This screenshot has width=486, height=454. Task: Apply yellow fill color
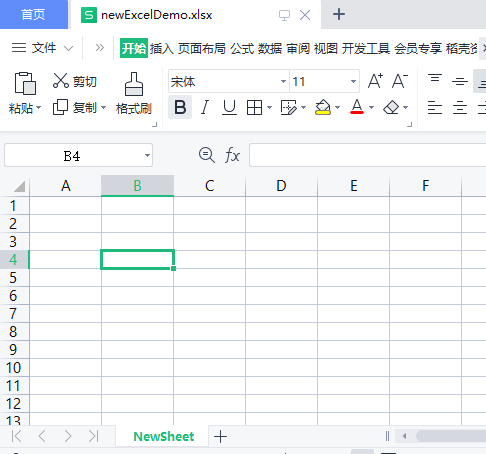323,107
